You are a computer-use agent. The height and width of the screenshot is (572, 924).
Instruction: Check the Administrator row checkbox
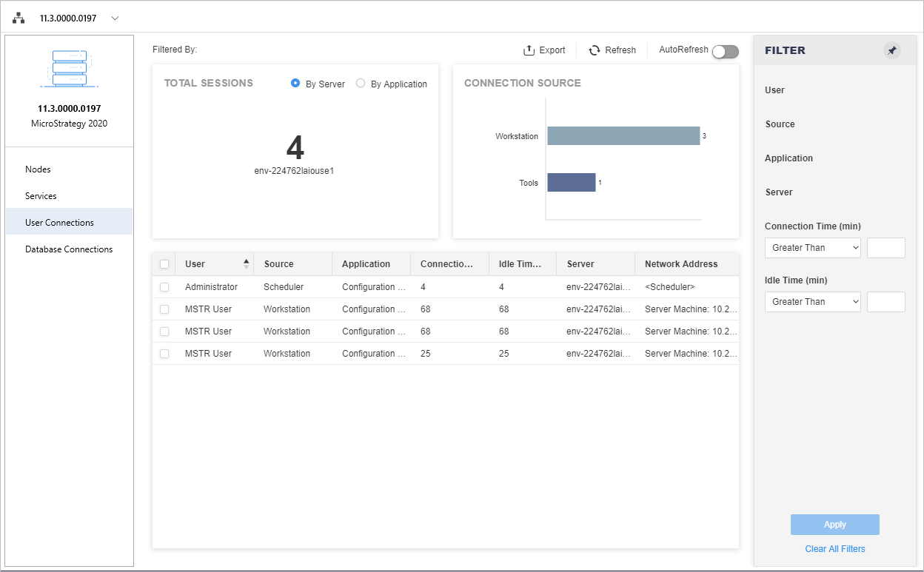(164, 287)
